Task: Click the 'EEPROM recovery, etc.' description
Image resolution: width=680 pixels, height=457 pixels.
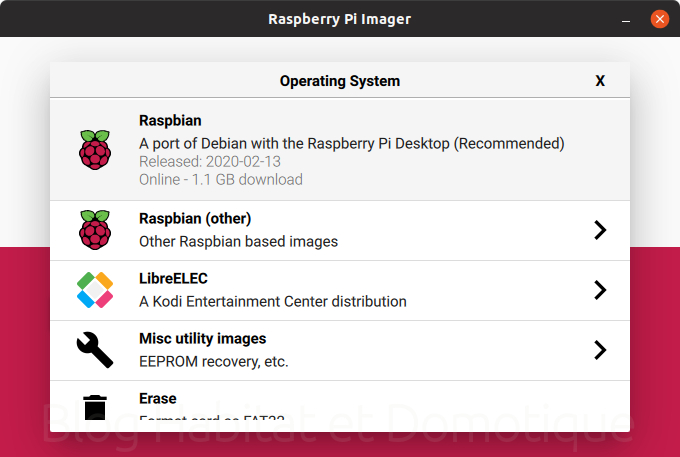Action: tap(213, 361)
